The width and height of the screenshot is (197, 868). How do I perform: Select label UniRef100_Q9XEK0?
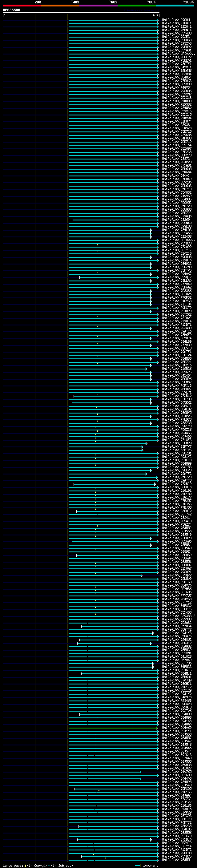coord(176,460)
